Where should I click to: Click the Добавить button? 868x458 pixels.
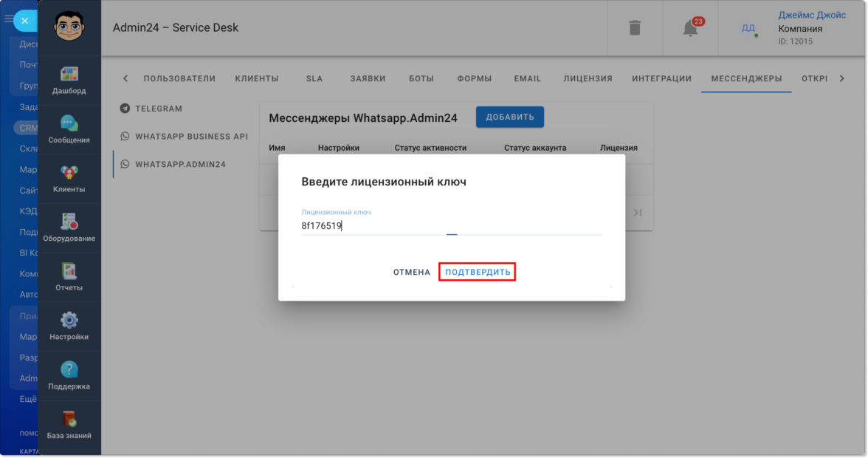point(510,117)
